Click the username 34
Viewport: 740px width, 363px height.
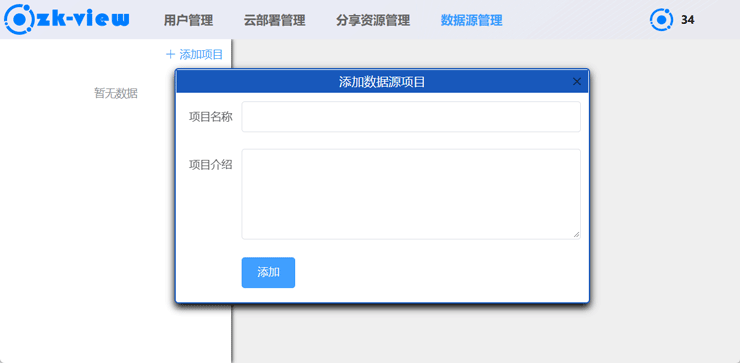[x=688, y=20]
